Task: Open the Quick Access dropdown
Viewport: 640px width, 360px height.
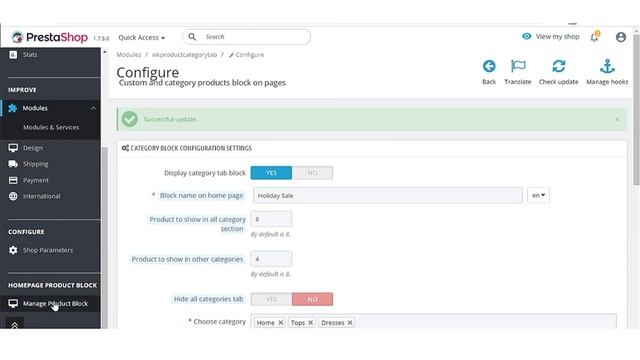Action: [x=142, y=38]
